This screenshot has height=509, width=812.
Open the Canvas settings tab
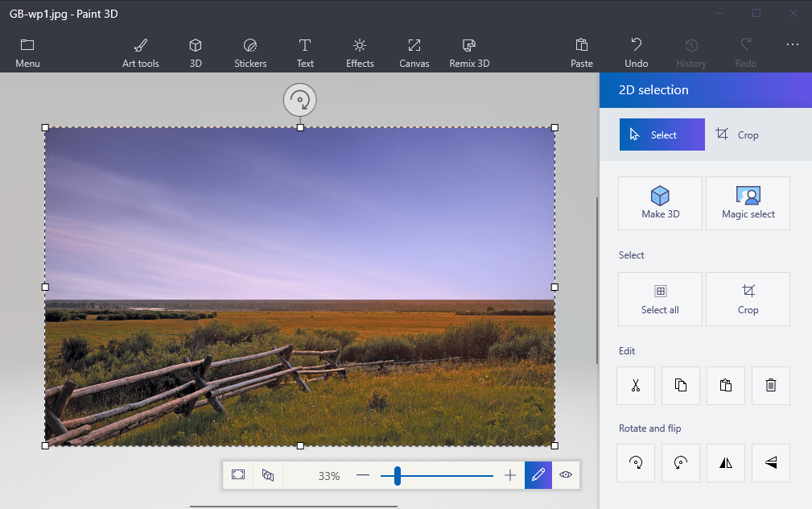pyautogui.click(x=414, y=53)
